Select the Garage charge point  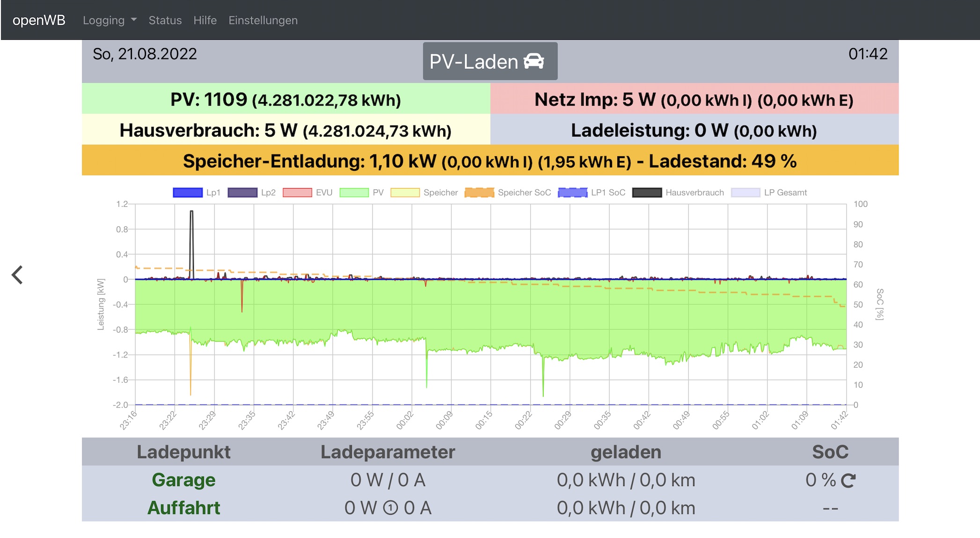[x=183, y=480]
